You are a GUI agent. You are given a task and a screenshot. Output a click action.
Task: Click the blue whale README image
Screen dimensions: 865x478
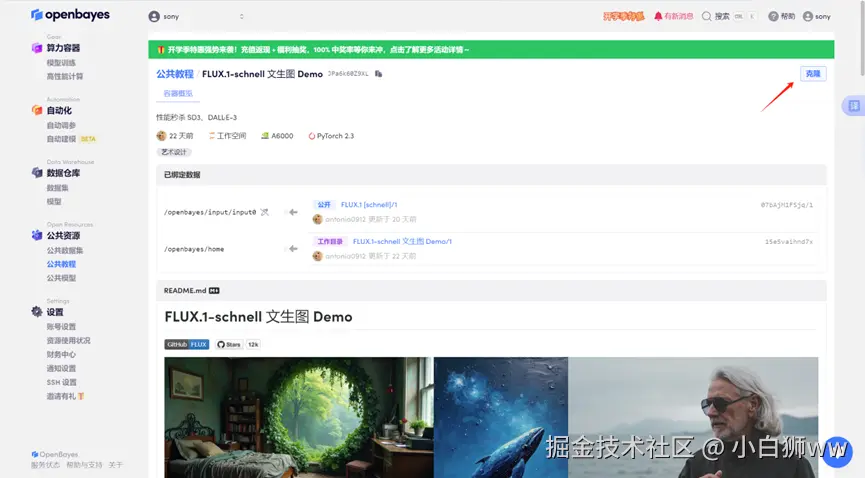[501, 417]
